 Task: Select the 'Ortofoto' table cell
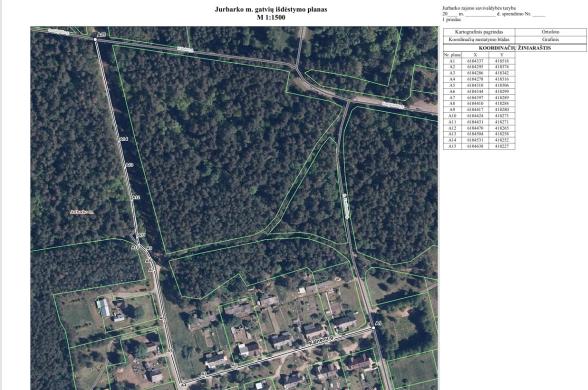coord(550,32)
